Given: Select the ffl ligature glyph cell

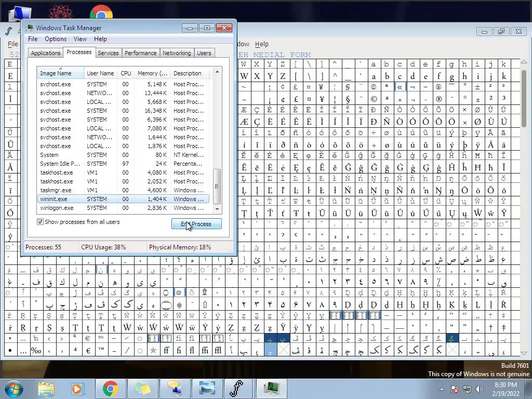Looking at the screenshot, I should click(x=218, y=350).
